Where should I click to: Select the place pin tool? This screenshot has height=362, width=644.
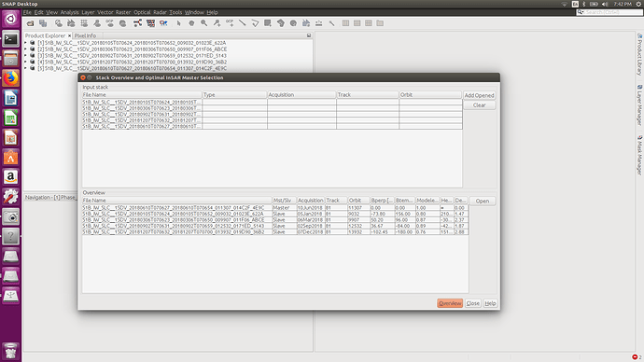[x=217, y=23]
